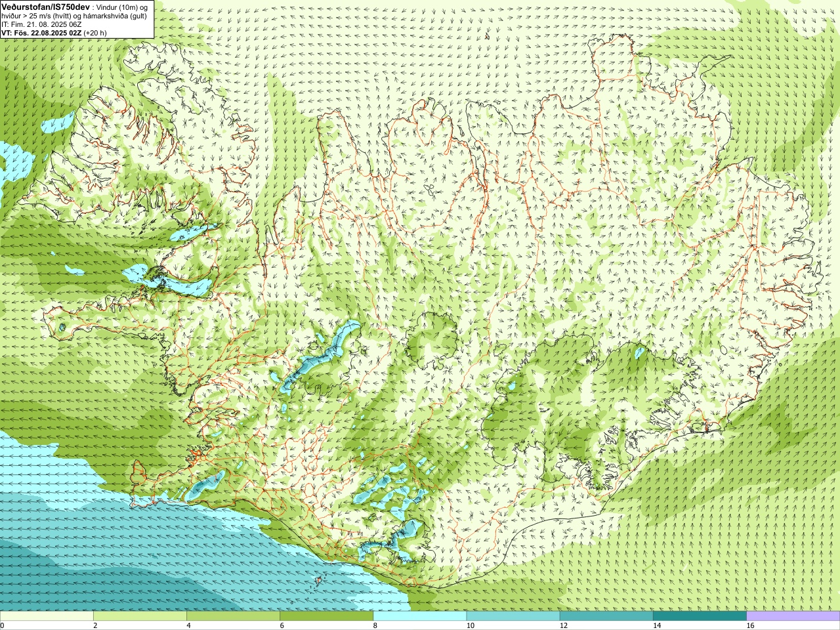Click the 'VT: Fös. 22.08.2025 02Z' valid time
The height and width of the screenshot is (630, 840).
point(41,33)
